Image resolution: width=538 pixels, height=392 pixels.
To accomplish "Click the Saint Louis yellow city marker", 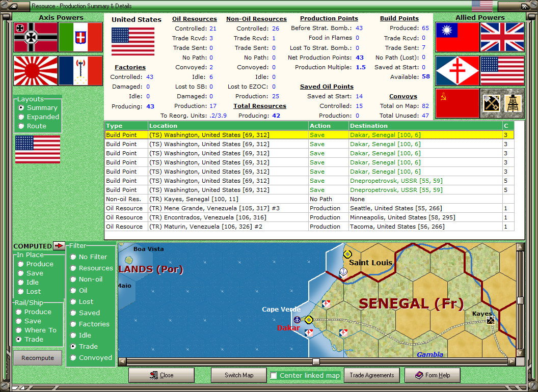I will [347, 254].
